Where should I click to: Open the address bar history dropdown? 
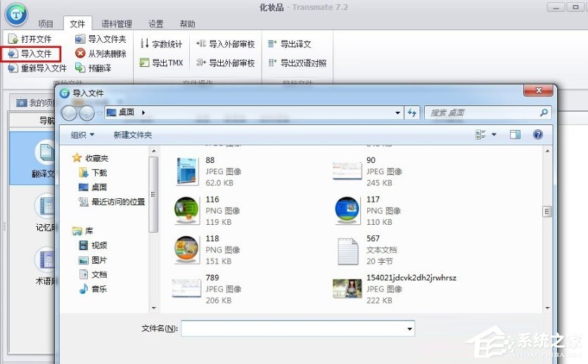pyautogui.click(x=397, y=112)
